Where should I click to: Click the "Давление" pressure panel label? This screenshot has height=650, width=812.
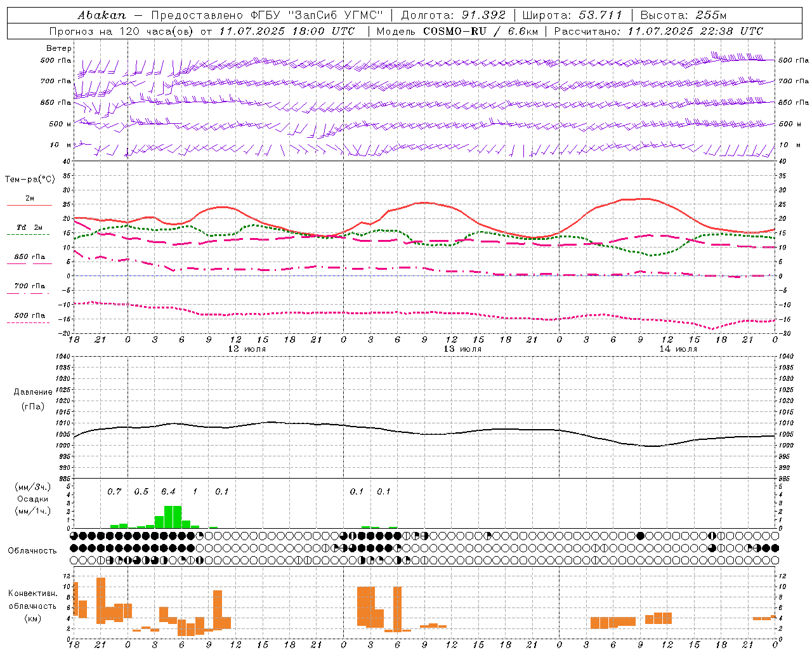33,392
